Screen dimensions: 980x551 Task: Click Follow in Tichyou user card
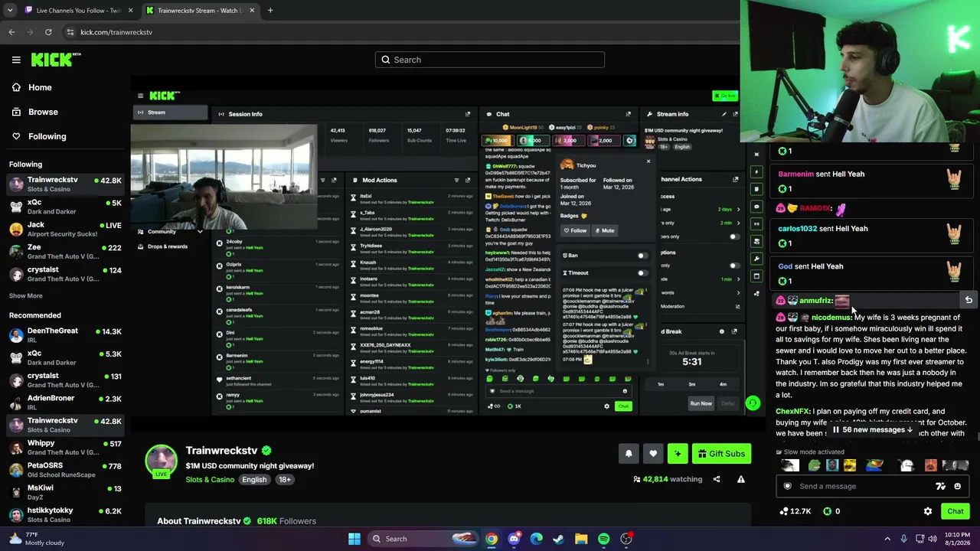(575, 230)
